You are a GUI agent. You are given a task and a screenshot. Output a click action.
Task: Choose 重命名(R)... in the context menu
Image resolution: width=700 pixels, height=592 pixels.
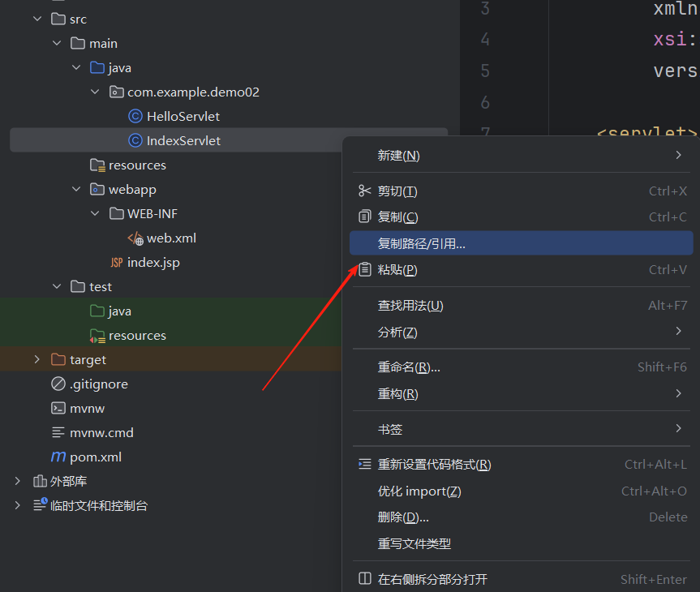click(521, 367)
